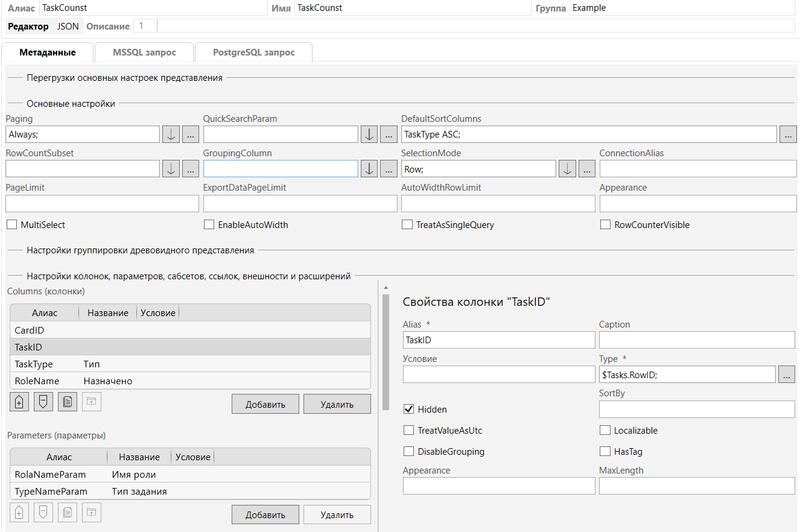The width and height of the screenshot is (800, 532).
Task: Enable the MultiSelect checkbox
Action: pos(11,225)
